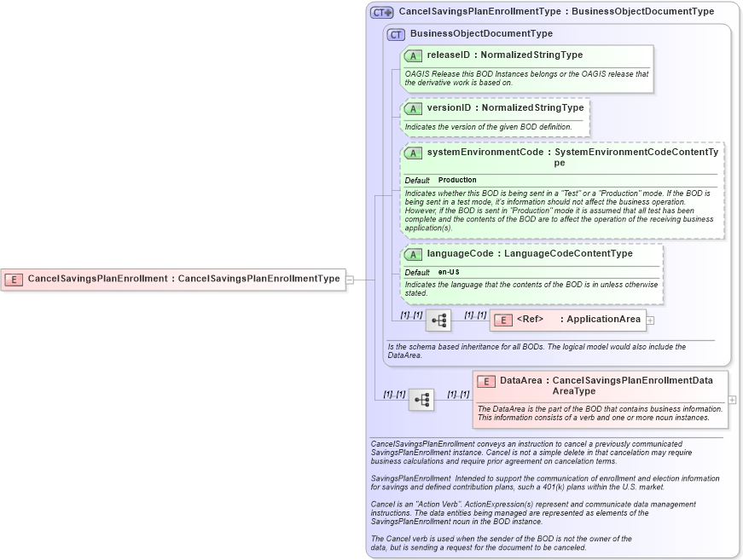Viewport: 743px width, 560px height.
Task: Select the E icon of CancelSavingsPlanEnrollment root element
Action: [x=13, y=279]
